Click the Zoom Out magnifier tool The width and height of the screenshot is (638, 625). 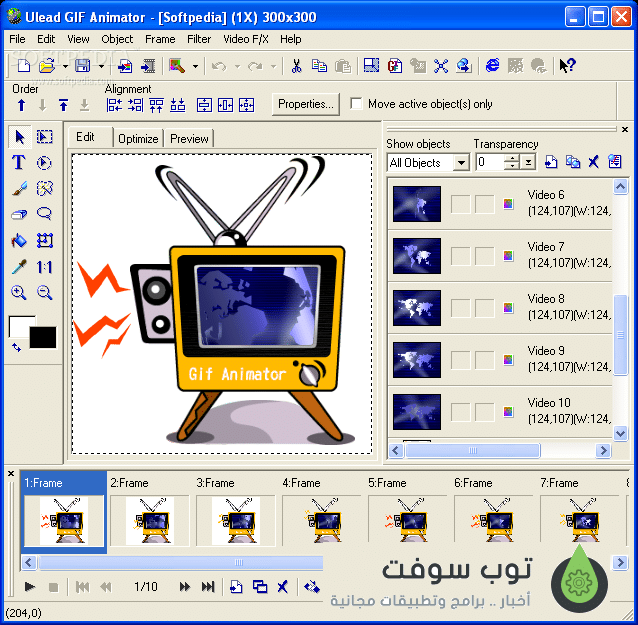point(44,293)
